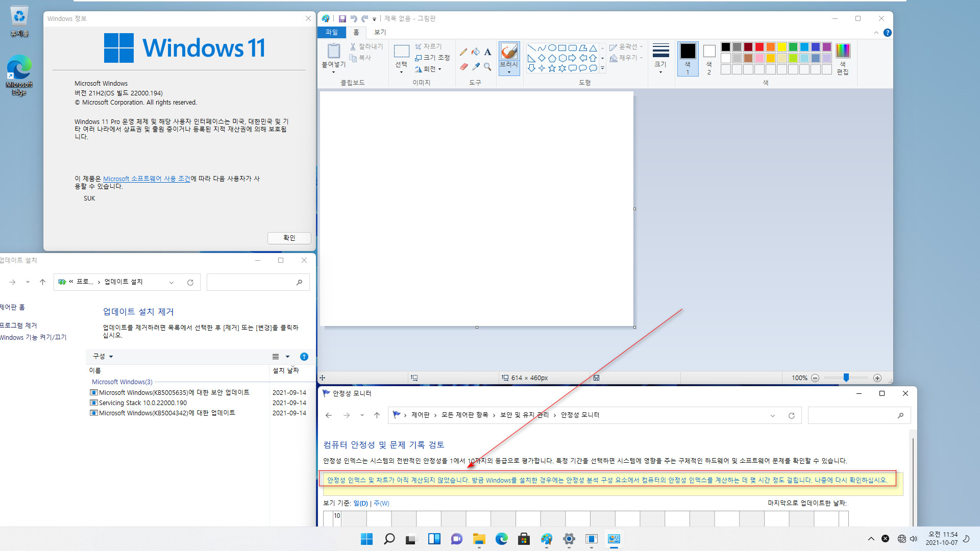Click the taskbar clock showing 11:54
980x551 pixels.
click(x=942, y=539)
